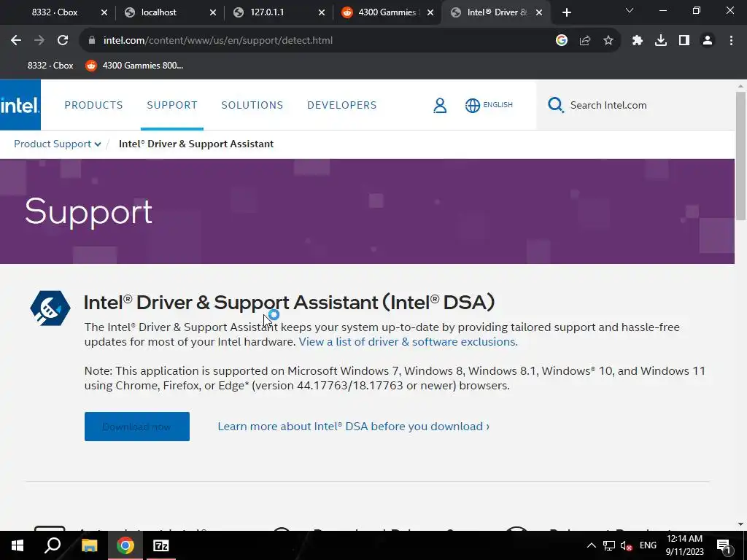Switch ENG input language in tray
747x560 pixels.
[x=648, y=545]
